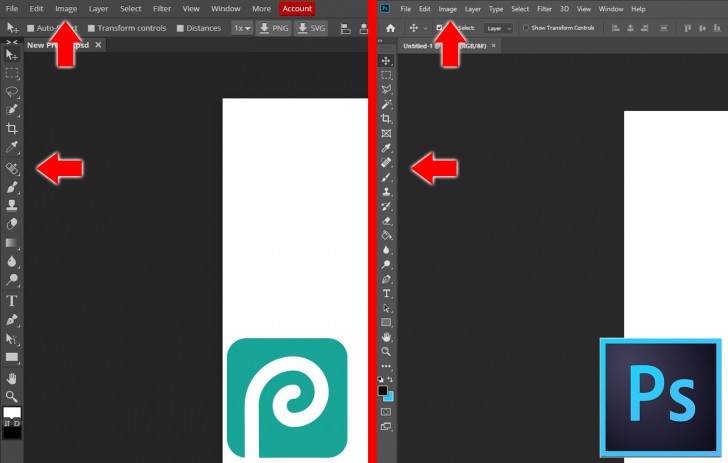Pick the Clone Stamp tool in Photoshop
The height and width of the screenshot is (463, 728).
pos(386,192)
